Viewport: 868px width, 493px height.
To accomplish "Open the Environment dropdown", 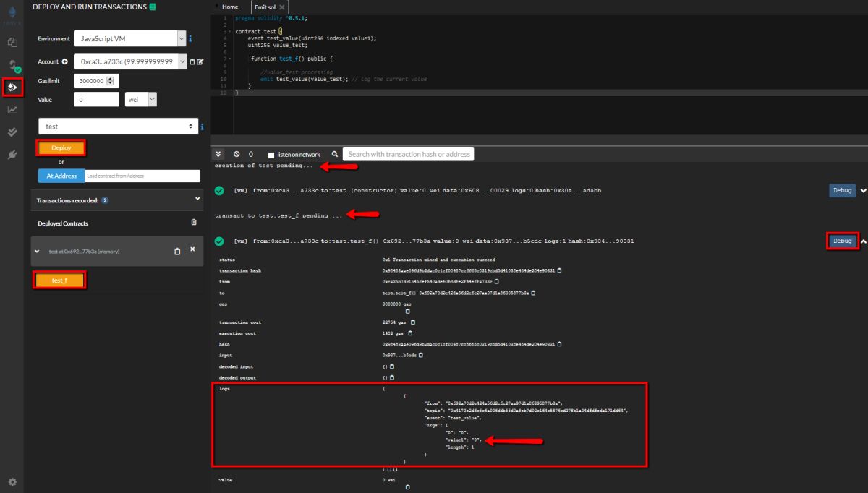I will coord(129,39).
